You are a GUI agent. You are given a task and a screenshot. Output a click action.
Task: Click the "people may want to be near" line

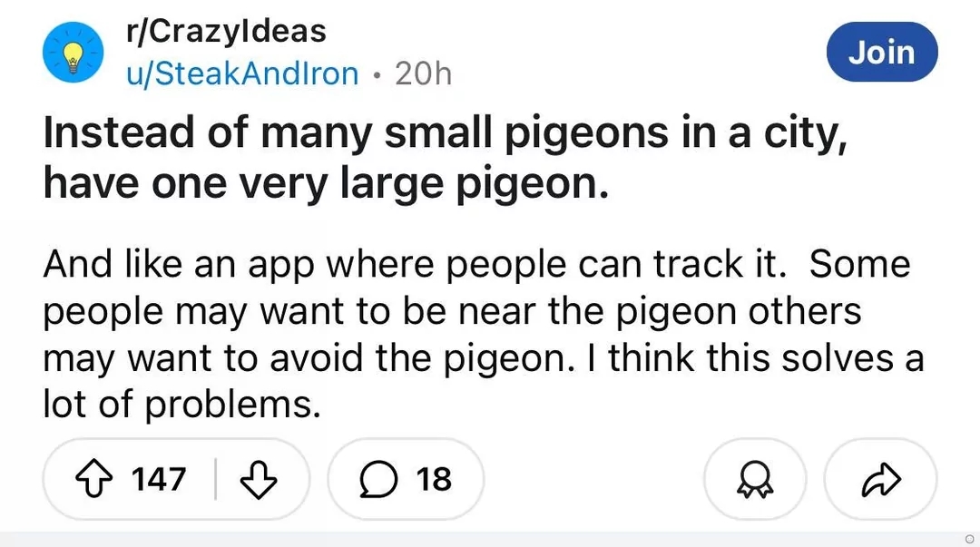pos(452,312)
